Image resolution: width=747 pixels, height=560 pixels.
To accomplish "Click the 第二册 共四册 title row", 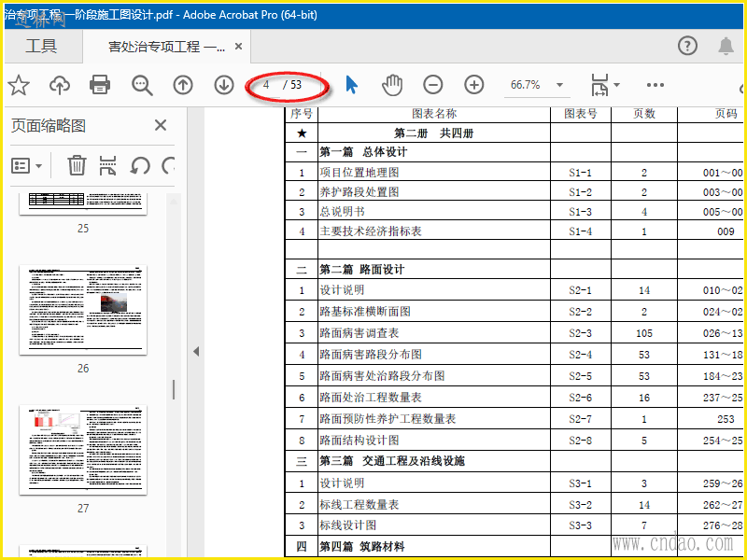I will coord(433,133).
